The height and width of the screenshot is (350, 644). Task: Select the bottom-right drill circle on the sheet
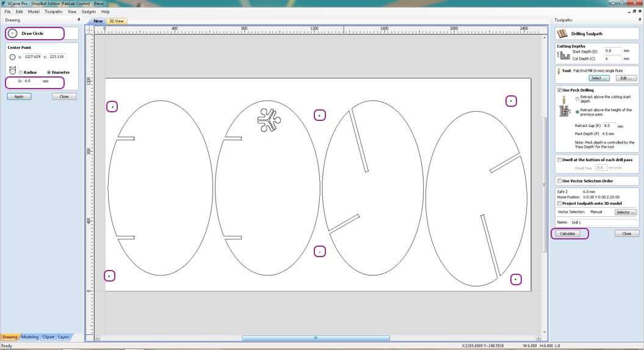point(516,279)
